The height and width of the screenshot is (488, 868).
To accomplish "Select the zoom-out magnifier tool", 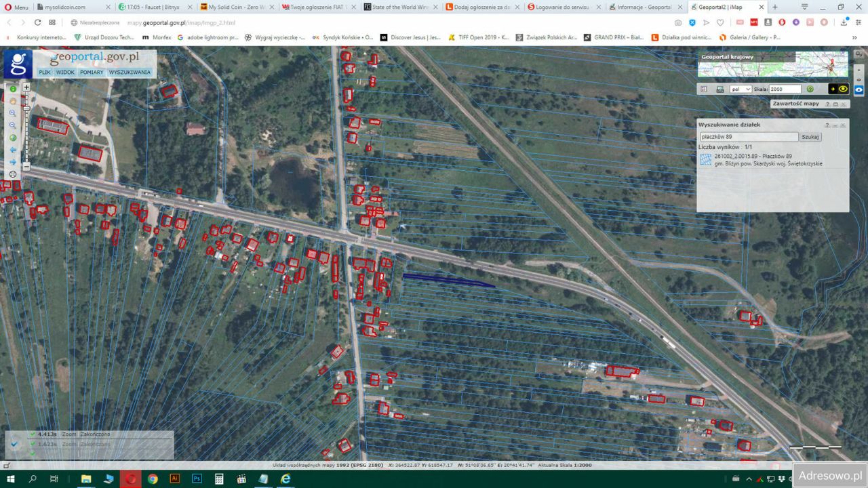I will [x=13, y=125].
